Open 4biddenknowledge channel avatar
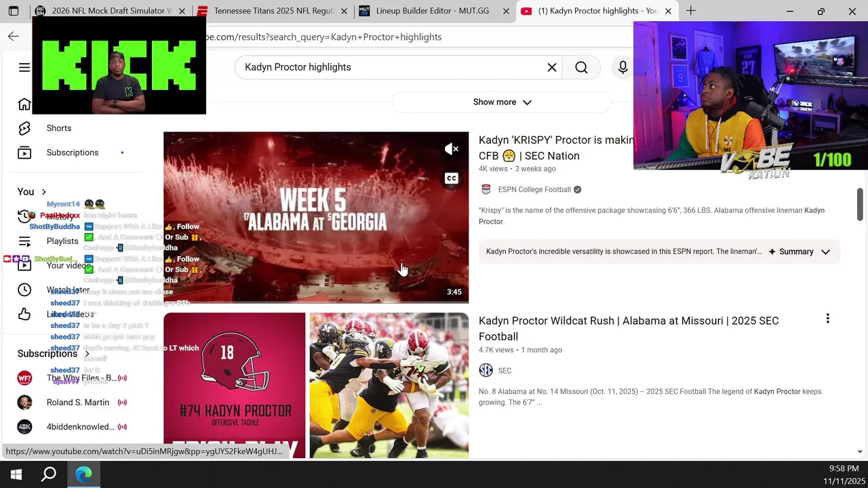Viewport: 868px width, 488px height. [x=24, y=427]
